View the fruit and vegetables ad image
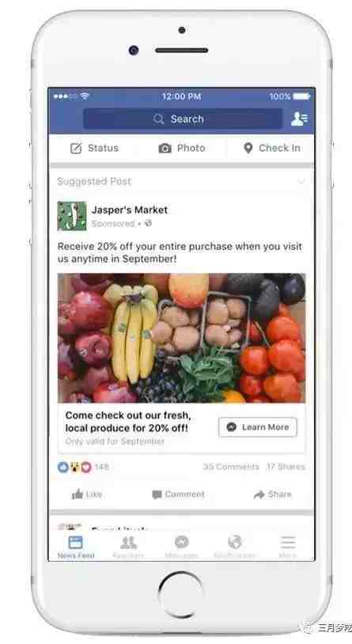Image resolution: width=352 pixels, height=644 pixels. coord(182,338)
